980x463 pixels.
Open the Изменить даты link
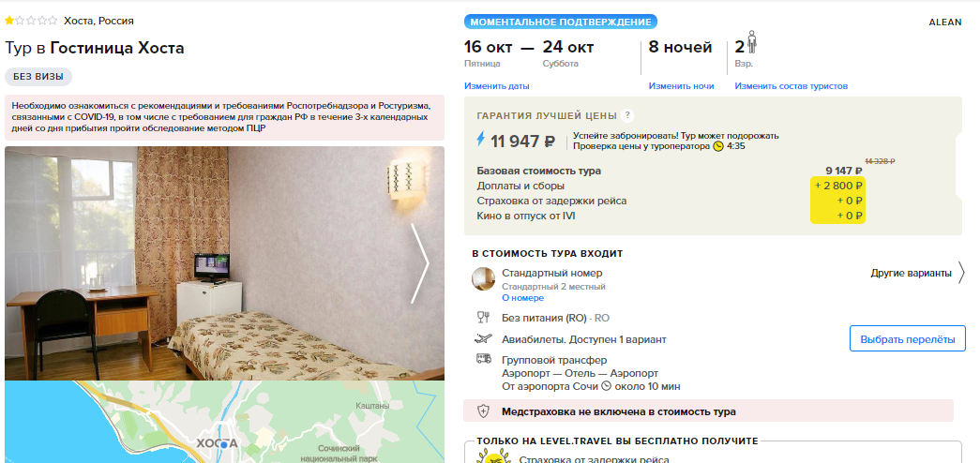pos(497,86)
